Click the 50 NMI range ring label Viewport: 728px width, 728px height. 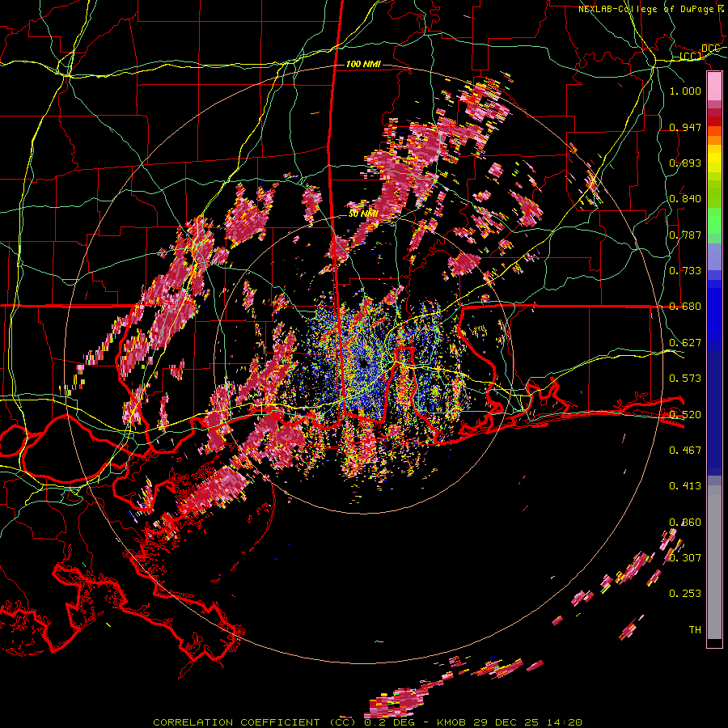coord(363,214)
